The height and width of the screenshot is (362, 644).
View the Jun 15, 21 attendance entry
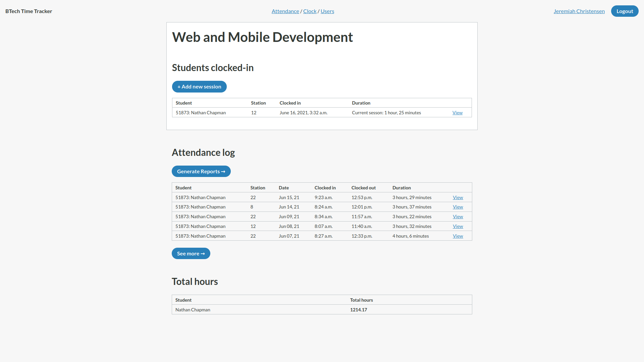coord(458,197)
